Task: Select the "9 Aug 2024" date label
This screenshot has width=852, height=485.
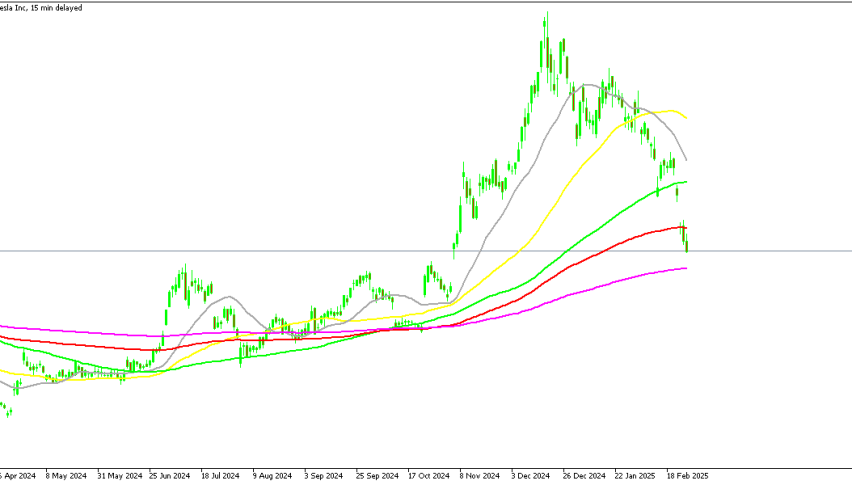Action: pyautogui.click(x=272, y=476)
